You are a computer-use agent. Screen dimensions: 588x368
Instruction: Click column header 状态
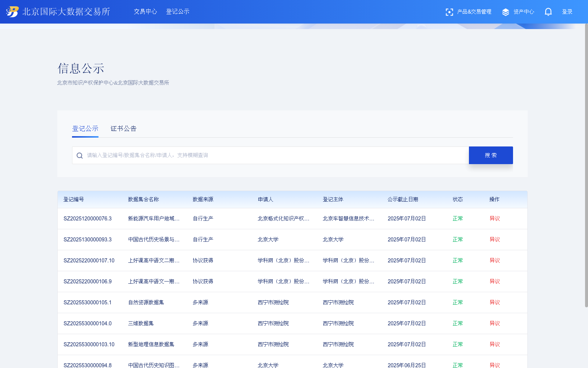(458, 199)
